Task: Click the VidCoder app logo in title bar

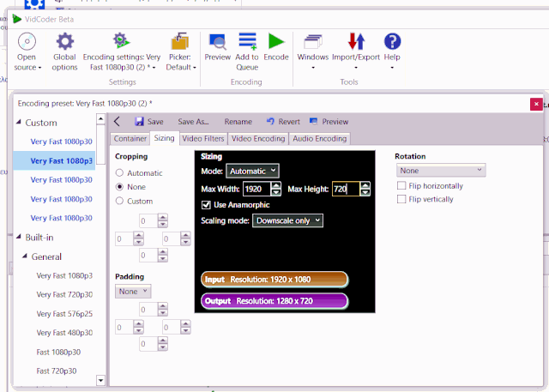Action: tap(16, 19)
